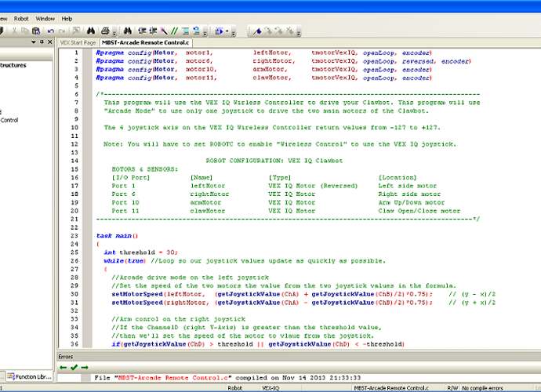Click 'tructures' item in left panel
This screenshot has height=392, width=541.
[x=13, y=65]
